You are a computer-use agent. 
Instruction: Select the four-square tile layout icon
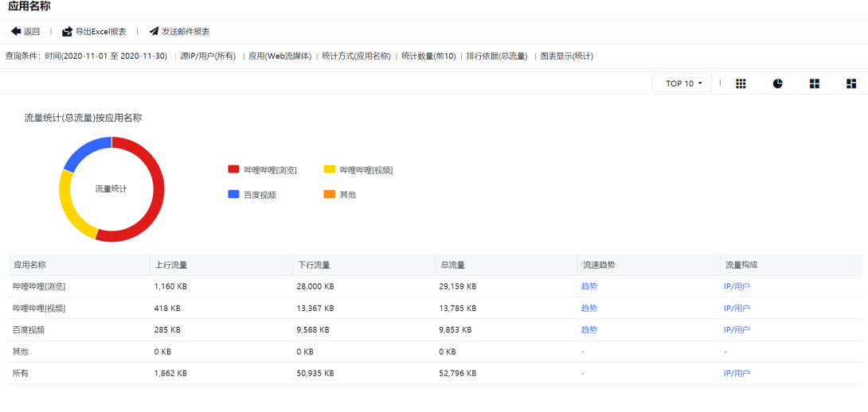point(814,84)
